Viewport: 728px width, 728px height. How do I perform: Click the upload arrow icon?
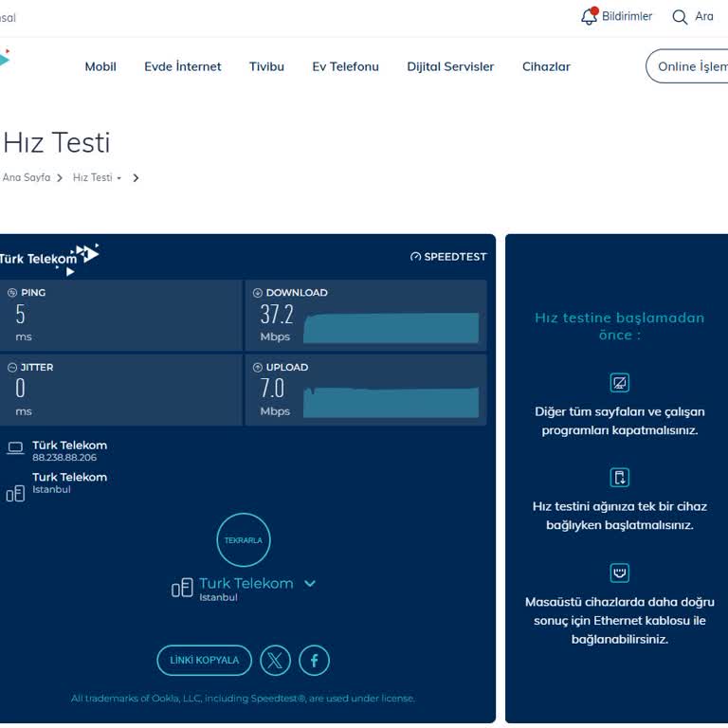[x=257, y=367]
